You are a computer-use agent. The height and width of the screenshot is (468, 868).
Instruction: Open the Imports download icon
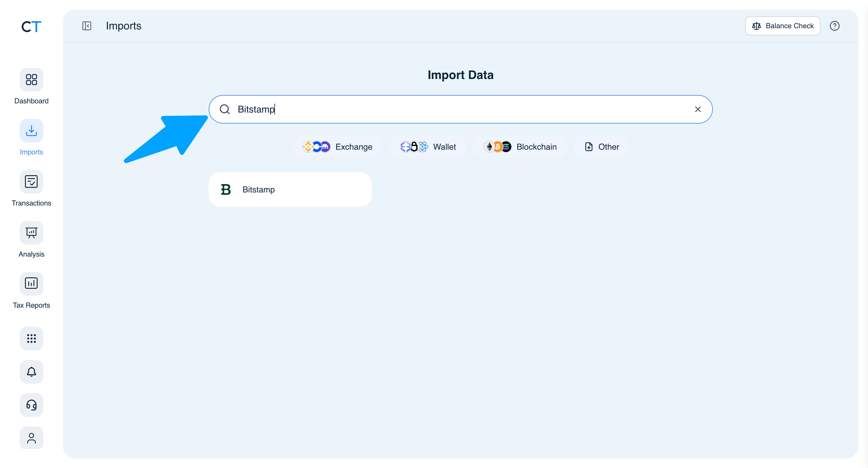(31, 131)
